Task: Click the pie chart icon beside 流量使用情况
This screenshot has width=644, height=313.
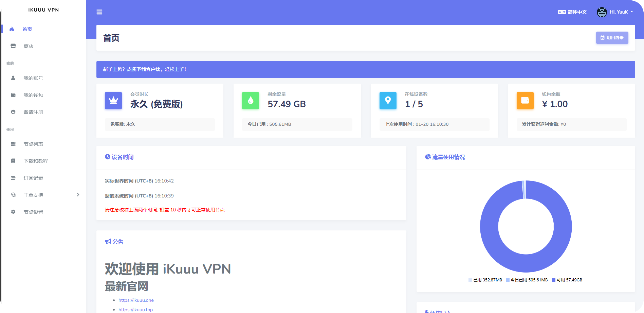Action: coord(428,157)
